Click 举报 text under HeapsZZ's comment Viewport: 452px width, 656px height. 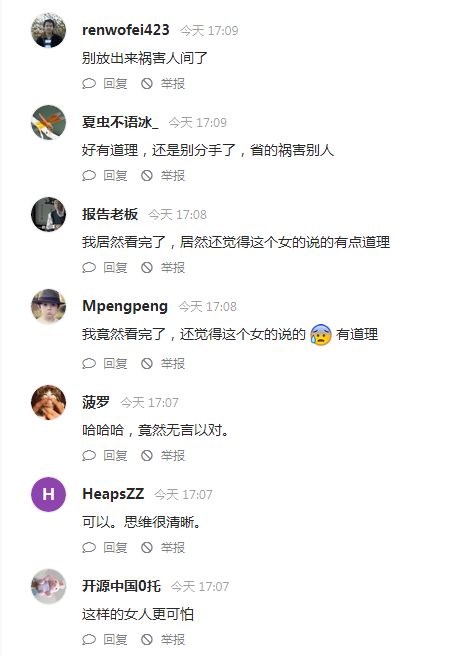pos(173,548)
